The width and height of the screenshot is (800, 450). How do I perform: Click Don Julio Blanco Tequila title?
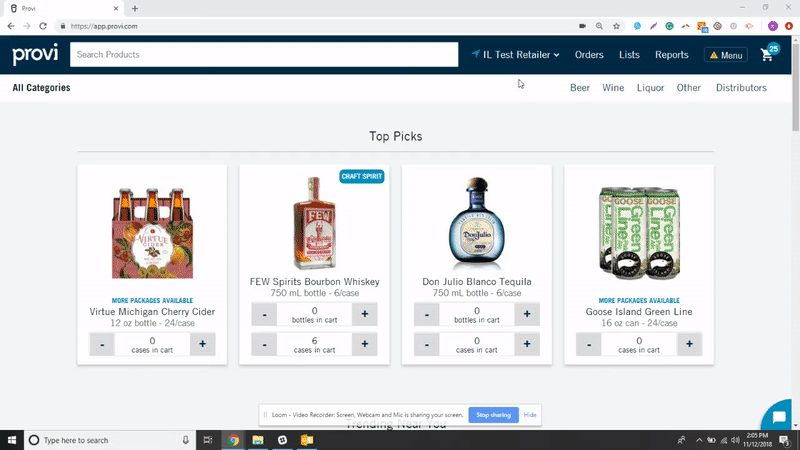click(477, 282)
